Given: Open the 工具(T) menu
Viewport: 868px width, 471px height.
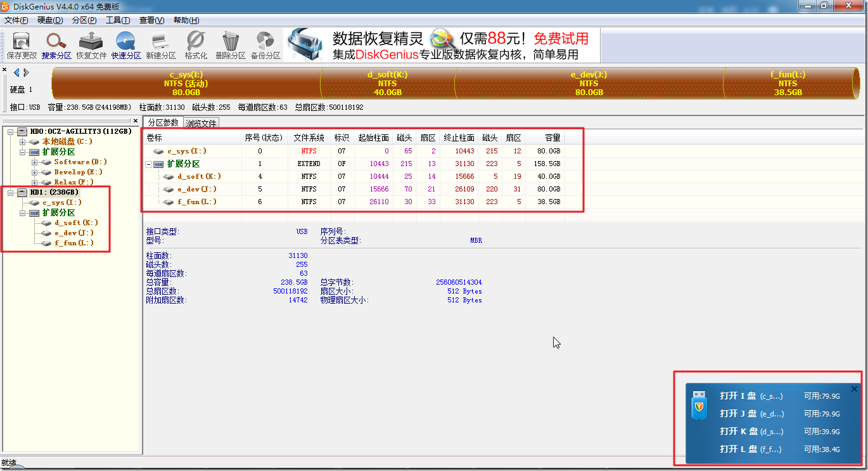Looking at the screenshot, I should tap(118, 20).
